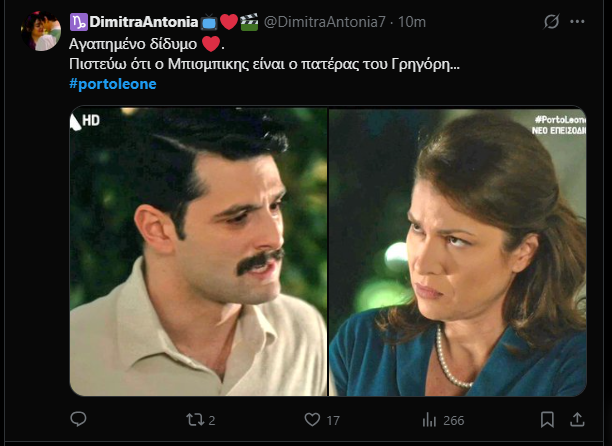The height and width of the screenshot is (446, 612).
Task: Open the #portoleone hashtag
Action: click(113, 83)
